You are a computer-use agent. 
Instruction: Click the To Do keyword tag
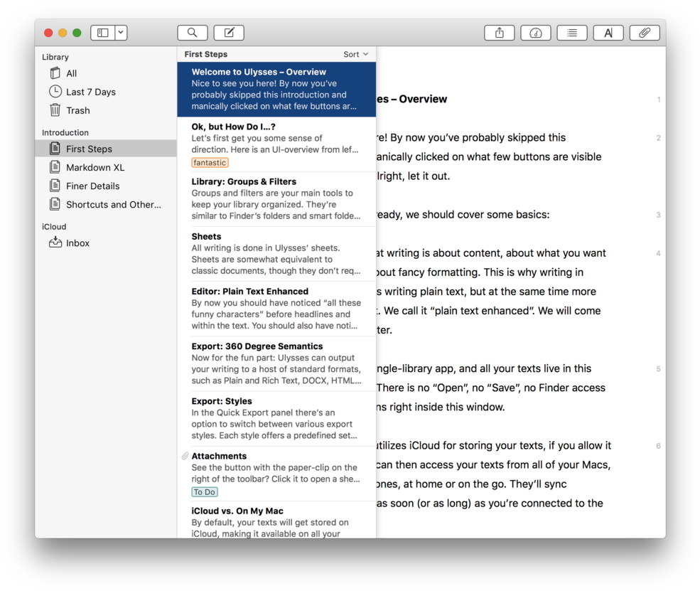click(205, 492)
